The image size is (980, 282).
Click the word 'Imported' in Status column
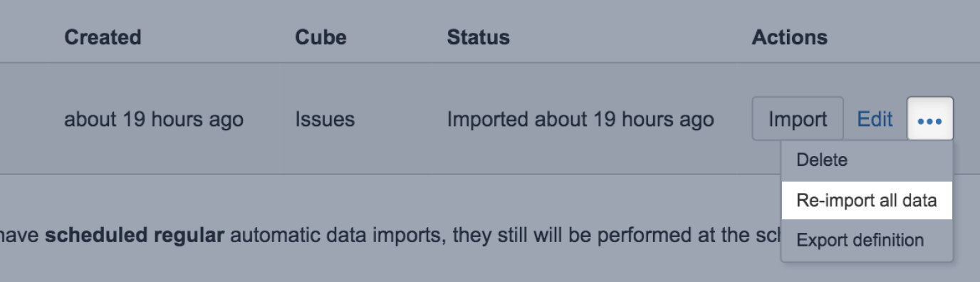tap(488, 120)
